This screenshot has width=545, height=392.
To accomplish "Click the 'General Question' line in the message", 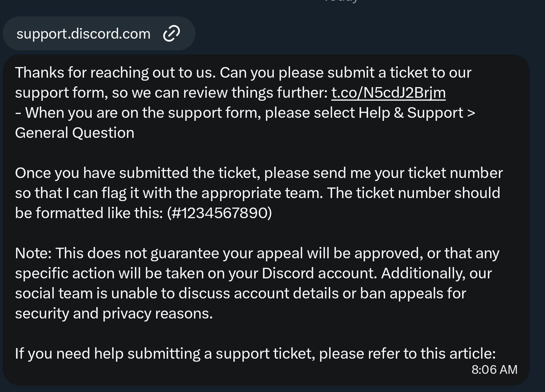I will pos(74,133).
